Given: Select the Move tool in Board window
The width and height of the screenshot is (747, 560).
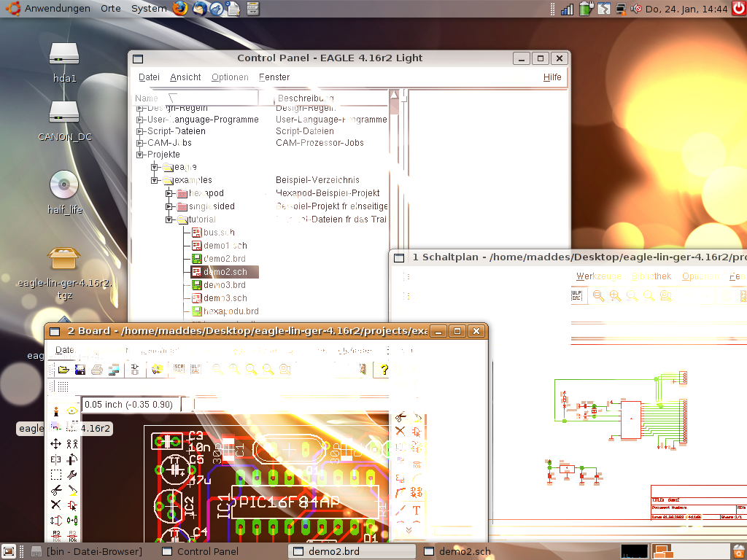Looking at the screenshot, I should [x=55, y=444].
